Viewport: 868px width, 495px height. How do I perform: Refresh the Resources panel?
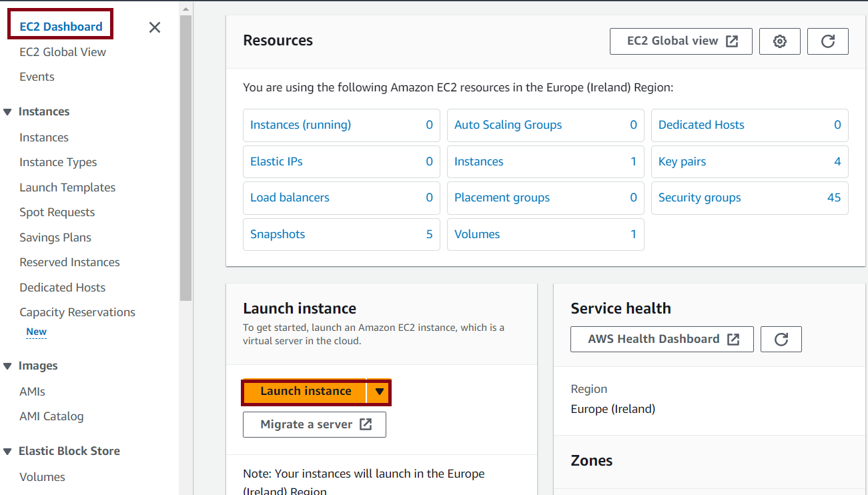(827, 41)
